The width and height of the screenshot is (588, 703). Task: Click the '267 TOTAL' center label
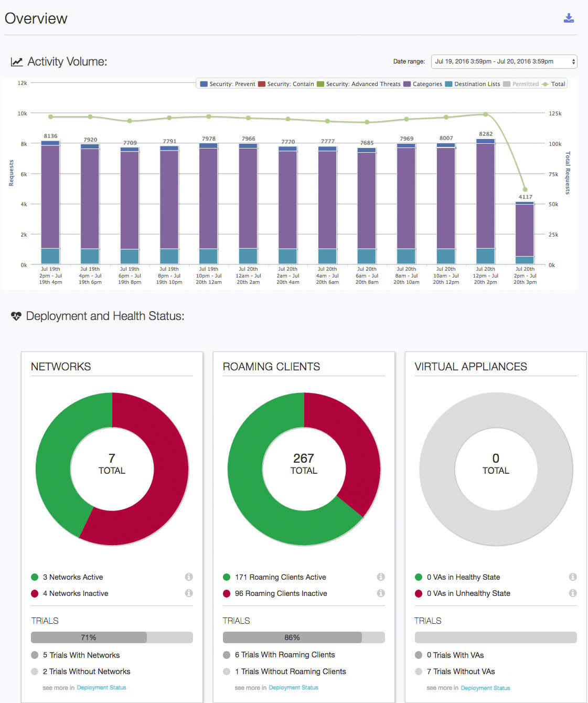tap(304, 464)
